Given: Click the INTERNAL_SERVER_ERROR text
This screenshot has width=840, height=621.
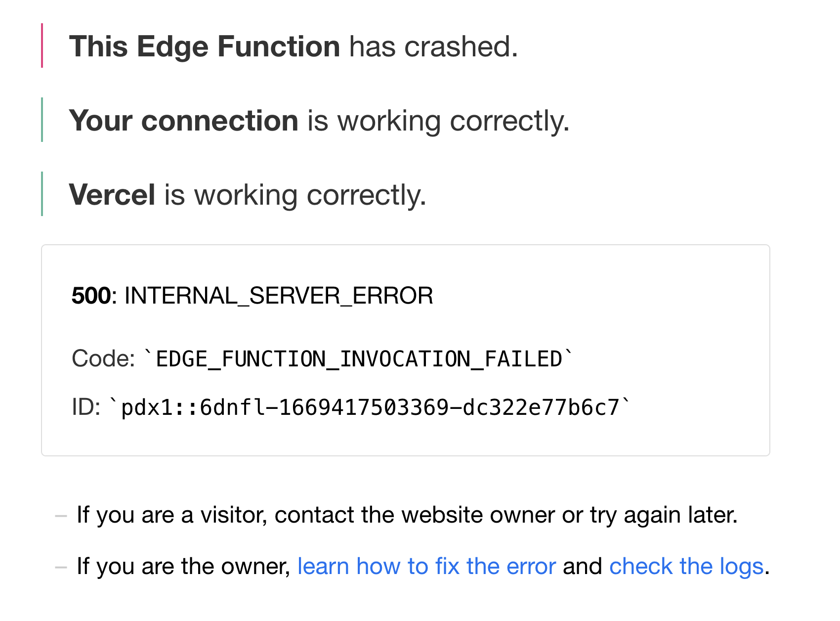Looking at the screenshot, I should coord(279,296).
